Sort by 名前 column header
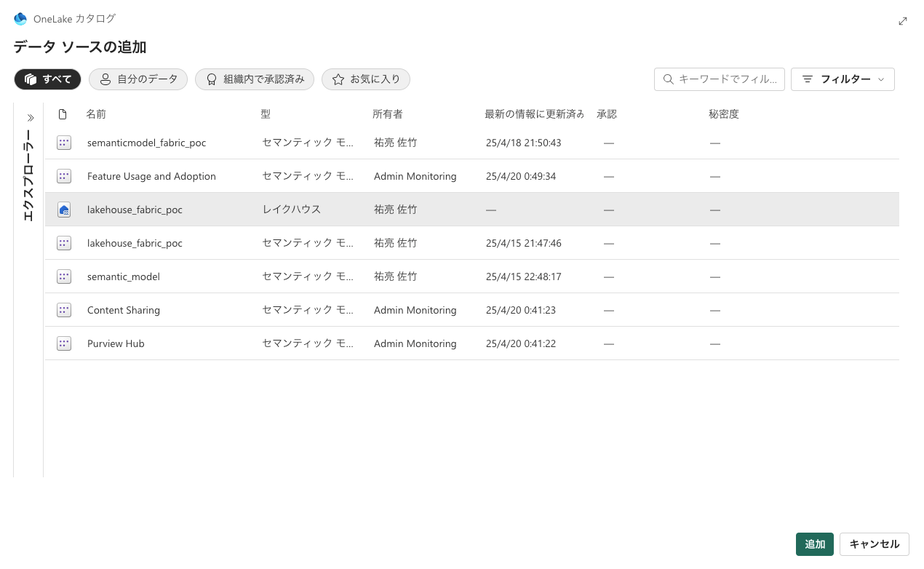 tap(96, 114)
